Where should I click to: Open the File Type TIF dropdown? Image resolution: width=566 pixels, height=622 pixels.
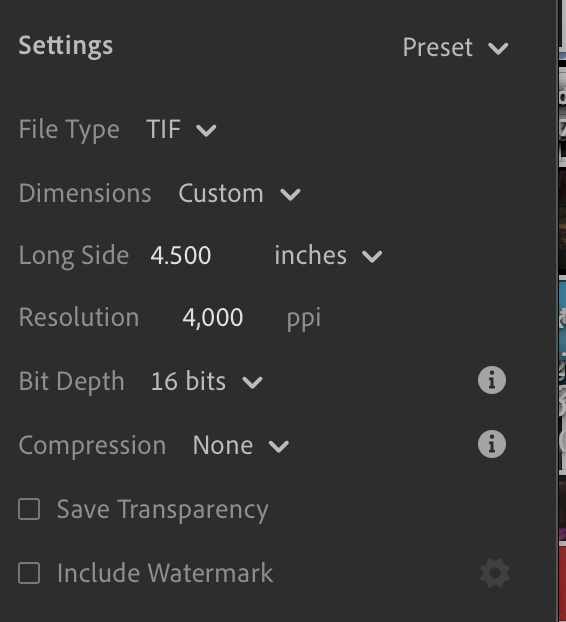(x=181, y=129)
